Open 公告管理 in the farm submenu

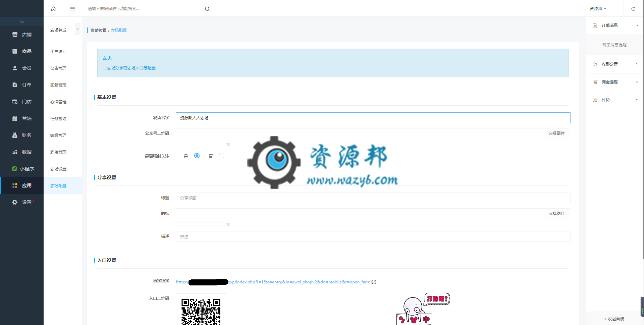(x=58, y=68)
